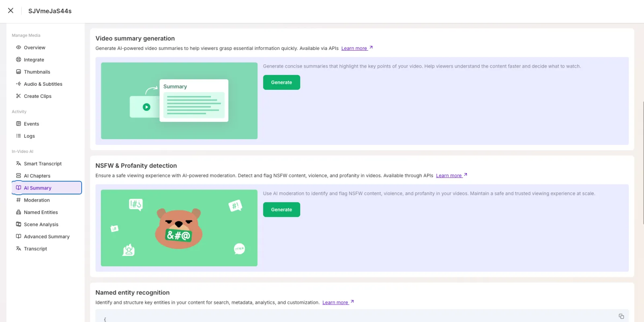Open Learn more for named entity recognition
Viewport: 644px width, 322px height.
point(338,302)
